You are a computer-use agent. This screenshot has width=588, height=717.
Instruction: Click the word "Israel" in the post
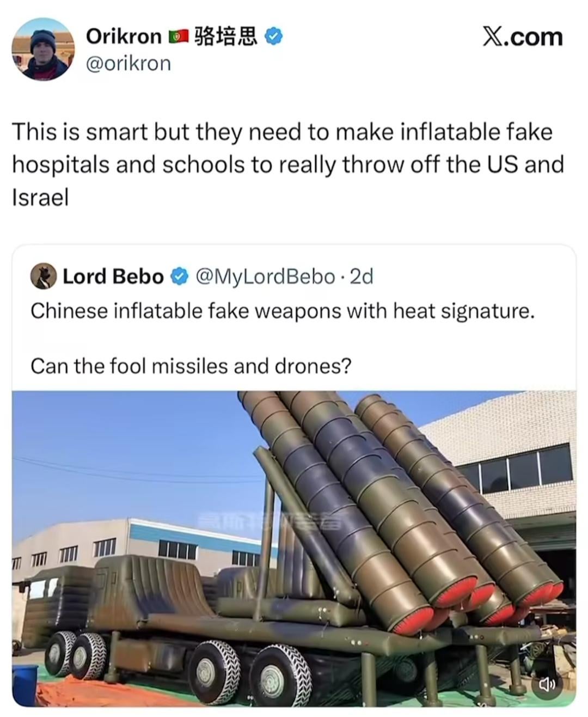[x=40, y=197]
